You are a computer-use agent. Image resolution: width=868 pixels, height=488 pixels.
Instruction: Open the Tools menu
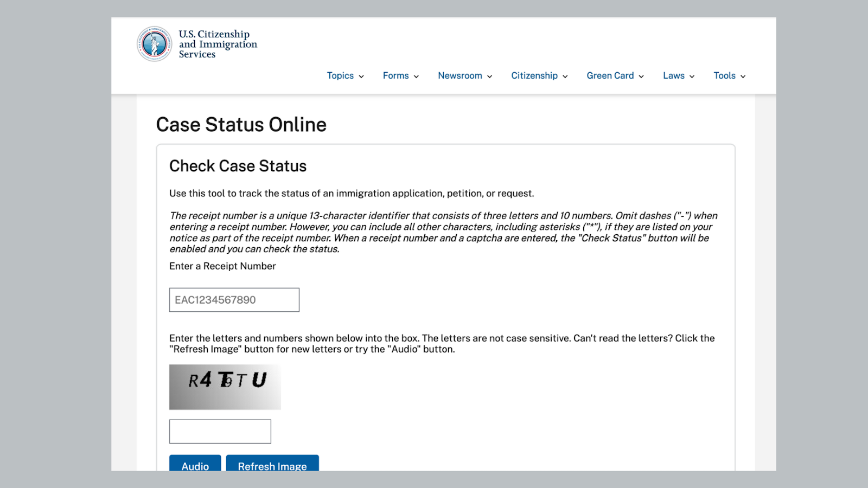724,76
